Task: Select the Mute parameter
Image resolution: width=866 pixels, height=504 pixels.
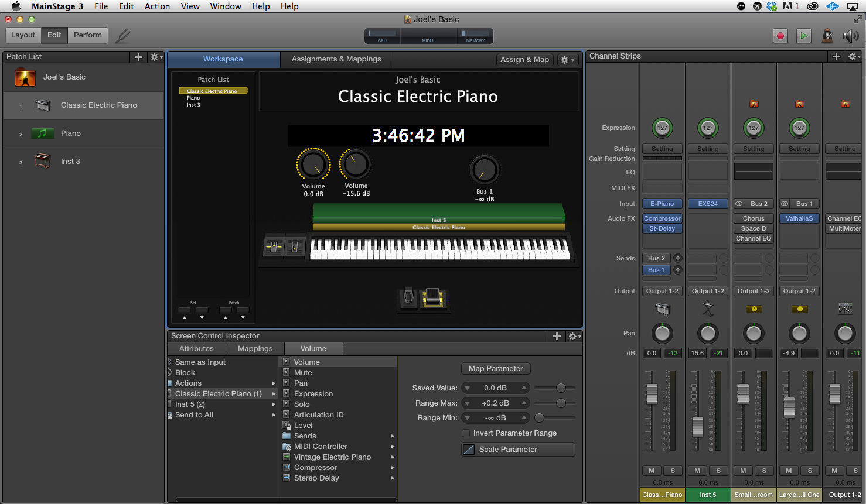Action: pyautogui.click(x=339, y=373)
